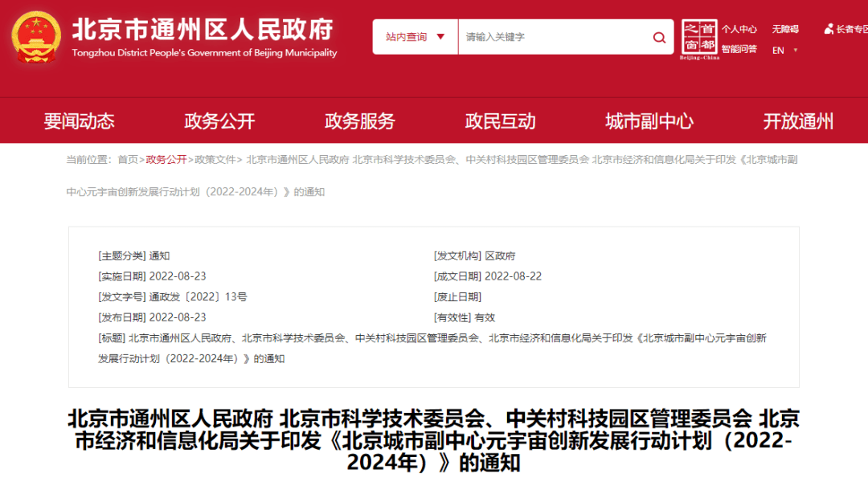Click the 无障碍 accessibility link

click(785, 30)
